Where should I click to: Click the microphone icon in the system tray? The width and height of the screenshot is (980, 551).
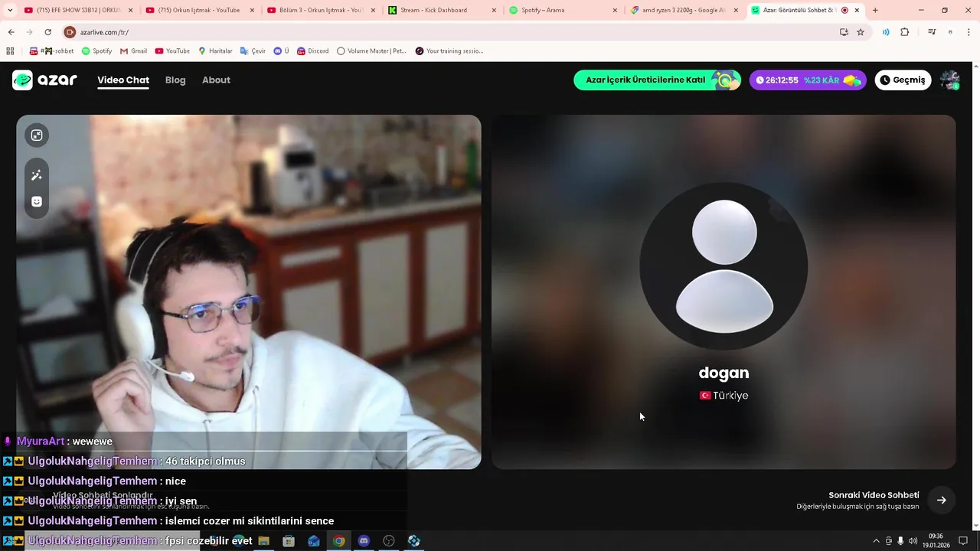(900, 541)
